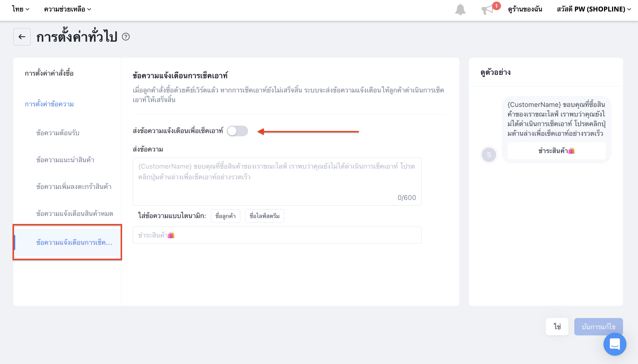The width and height of the screenshot is (638, 364).
Task: Open ข้อความแนะนำสินค้า settings
Action: [x=65, y=160]
